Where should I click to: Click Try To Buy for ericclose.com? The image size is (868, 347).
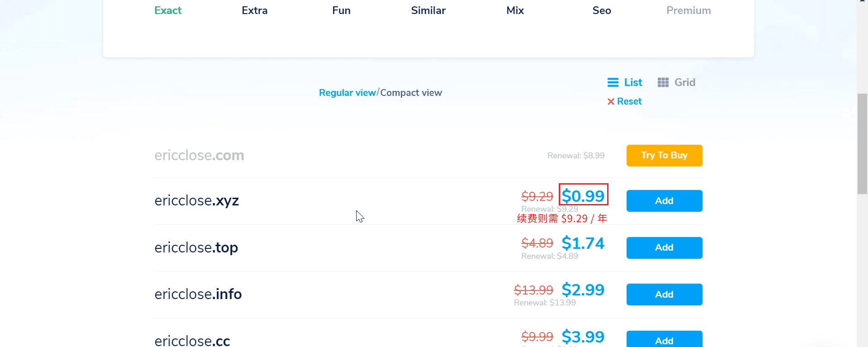point(664,156)
